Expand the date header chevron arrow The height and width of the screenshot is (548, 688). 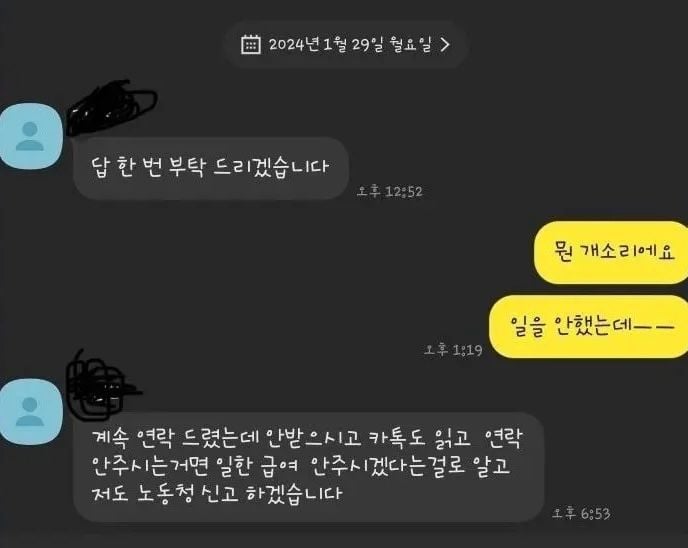click(x=445, y=44)
